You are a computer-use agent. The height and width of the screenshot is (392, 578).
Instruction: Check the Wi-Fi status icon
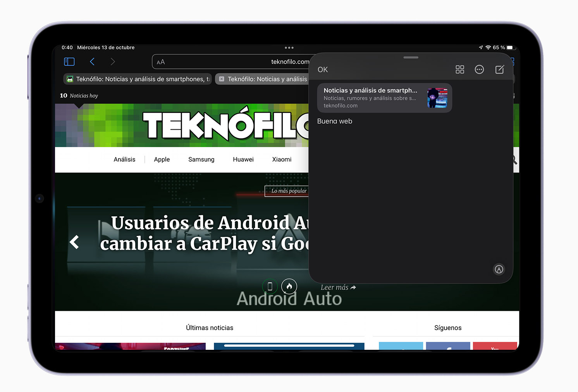pos(488,48)
